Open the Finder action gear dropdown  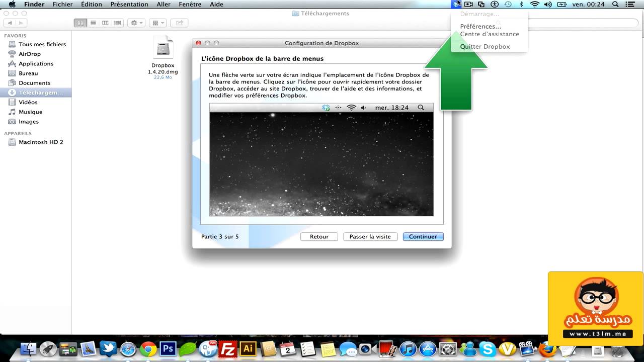pos(136,23)
